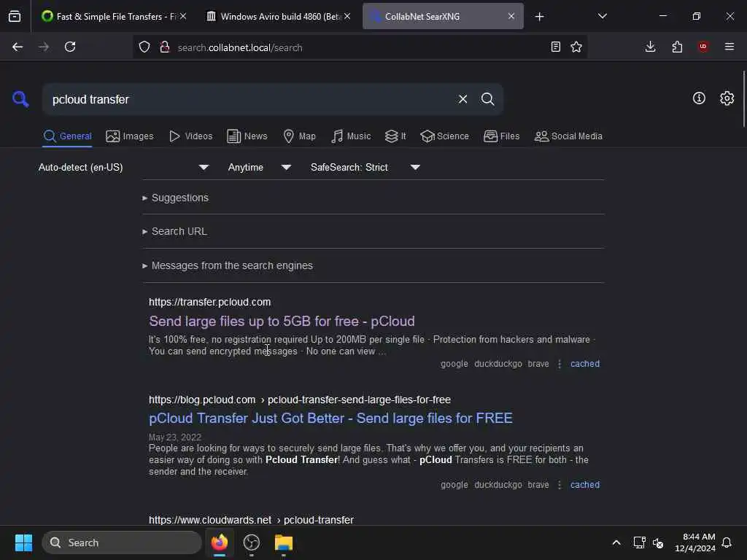Open more options dots for first result
Viewport: 747px width, 560px height.
(560, 364)
